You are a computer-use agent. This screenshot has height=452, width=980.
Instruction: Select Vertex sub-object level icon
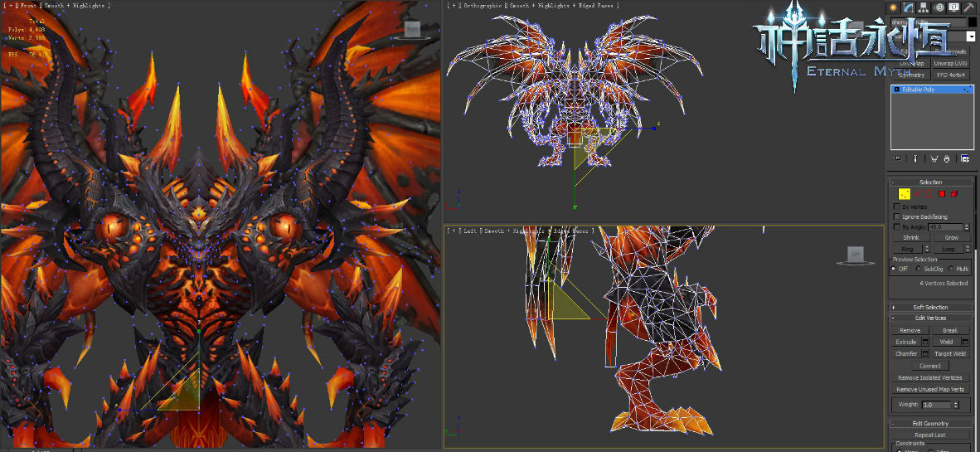pos(904,193)
